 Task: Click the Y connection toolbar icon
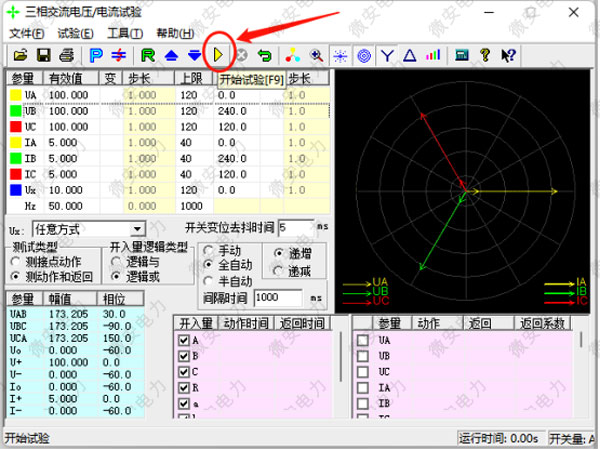pos(387,54)
